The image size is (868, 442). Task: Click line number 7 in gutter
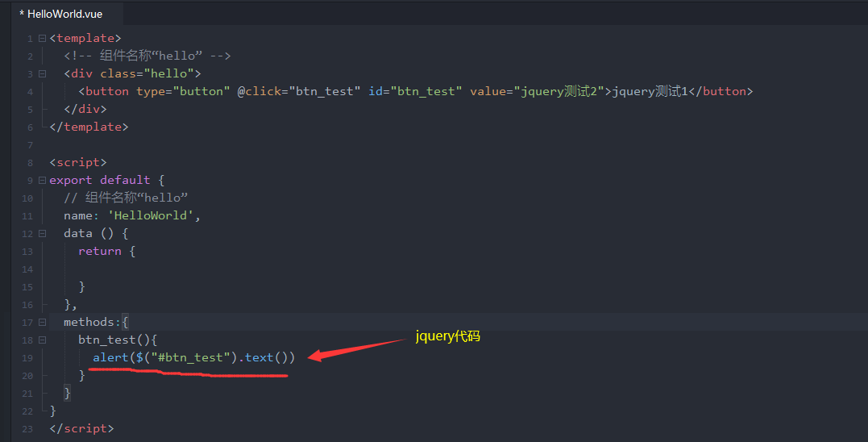[30, 145]
